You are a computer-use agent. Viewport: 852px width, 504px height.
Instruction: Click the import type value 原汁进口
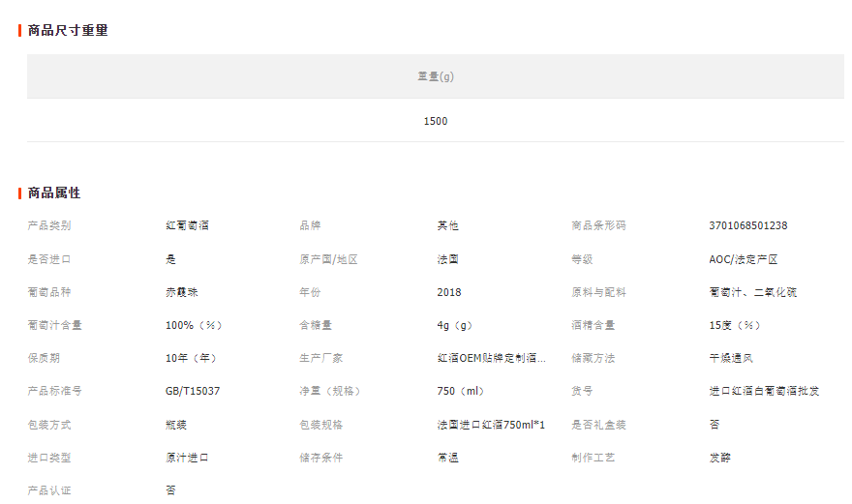[187, 458]
